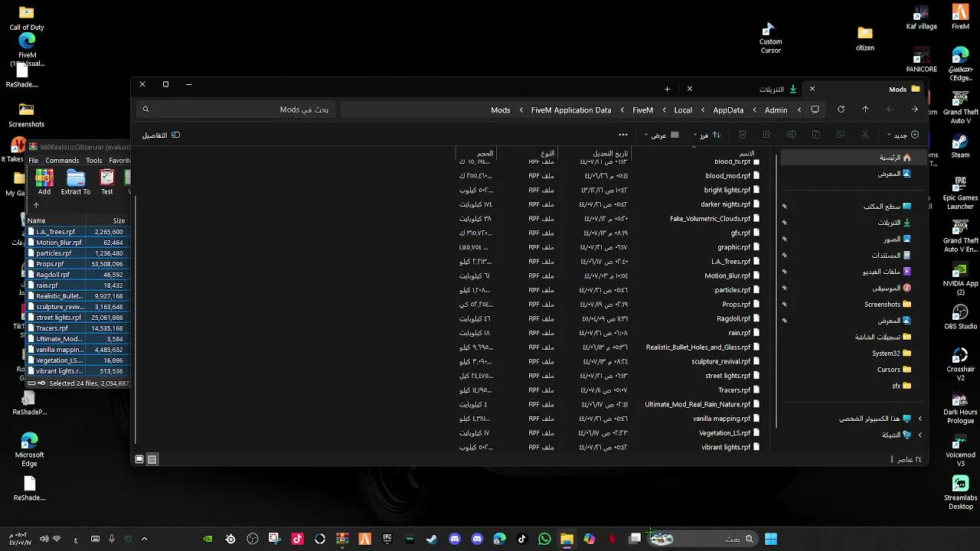Expand chevron after Admin breadcrumb
The width and height of the screenshot is (980, 551).
point(754,110)
